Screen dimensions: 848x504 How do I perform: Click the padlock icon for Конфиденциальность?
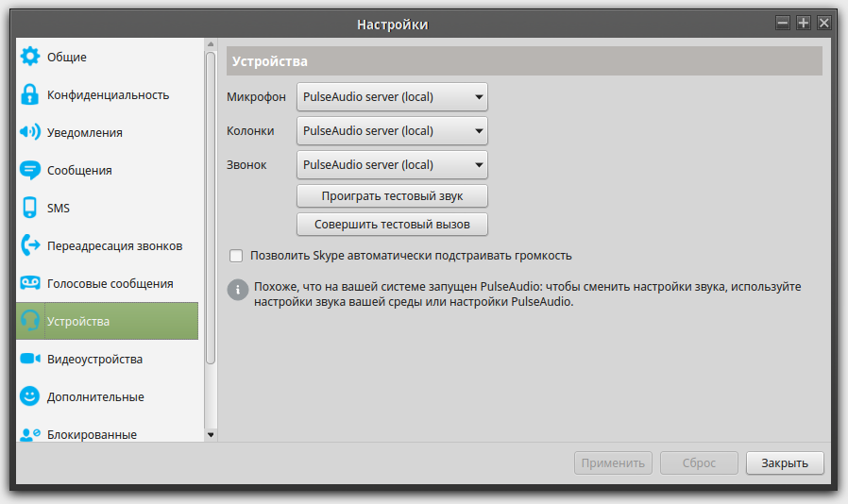tap(30, 94)
